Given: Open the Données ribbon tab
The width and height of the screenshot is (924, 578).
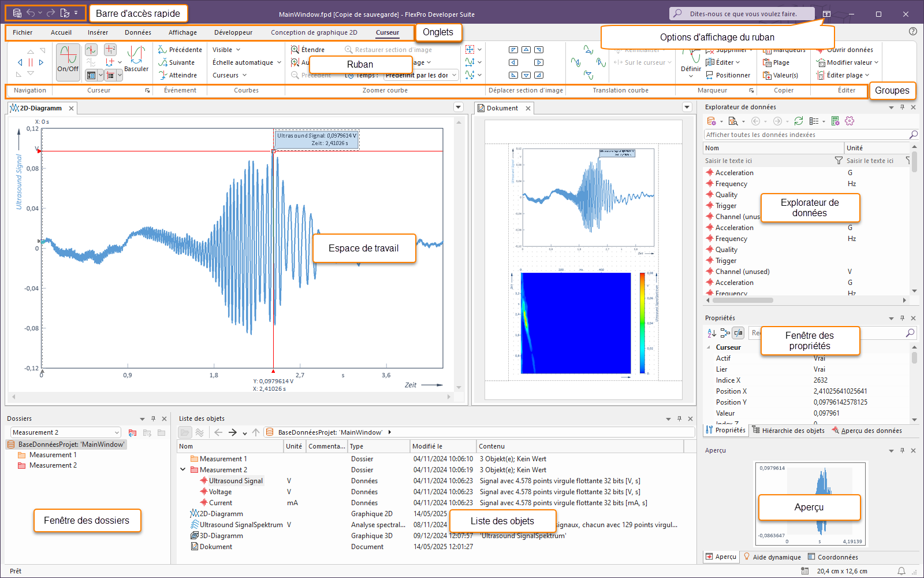Looking at the screenshot, I should pyautogui.click(x=138, y=32).
